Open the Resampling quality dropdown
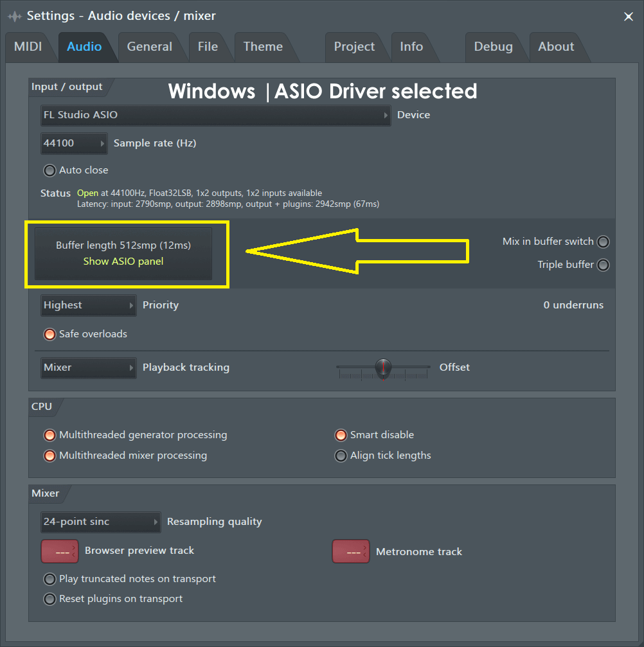Image resolution: width=644 pixels, height=647 pixels. click(x=100, y=522)
